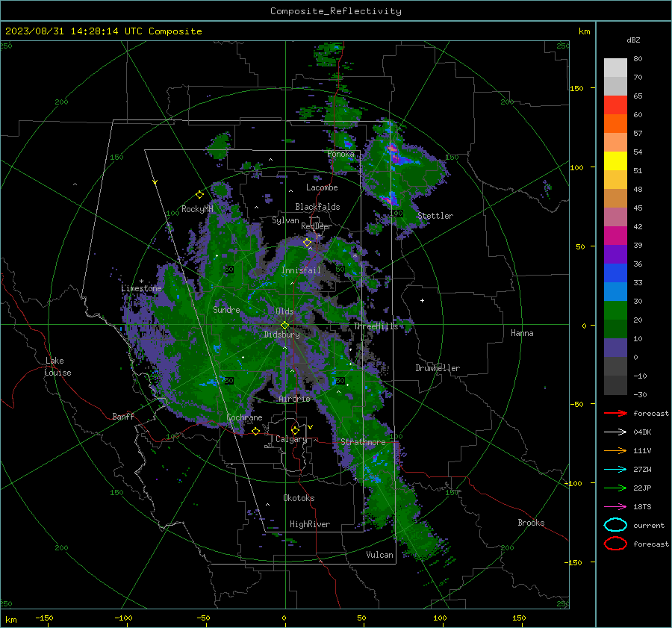
Task: Click the RockyMH city label
Action: pos(197,209)
